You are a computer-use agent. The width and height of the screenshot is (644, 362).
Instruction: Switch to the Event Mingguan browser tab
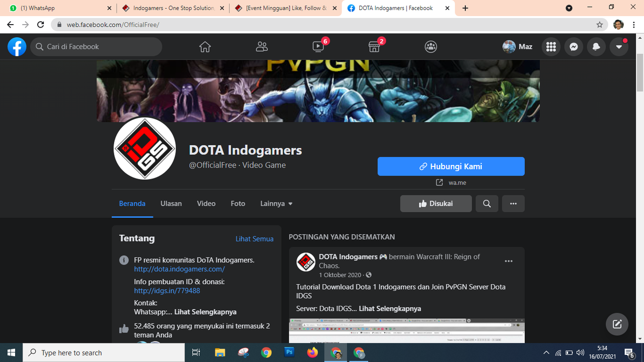coord(285,8)
